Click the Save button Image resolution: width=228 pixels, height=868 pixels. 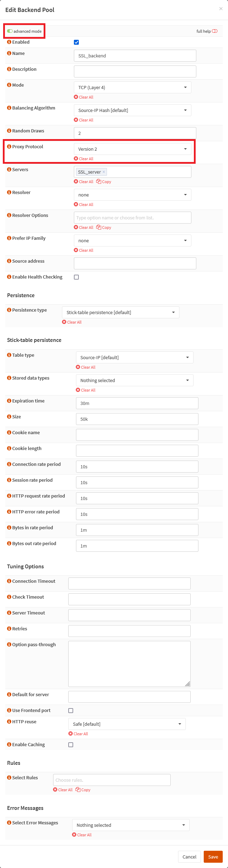coord(213,857)
